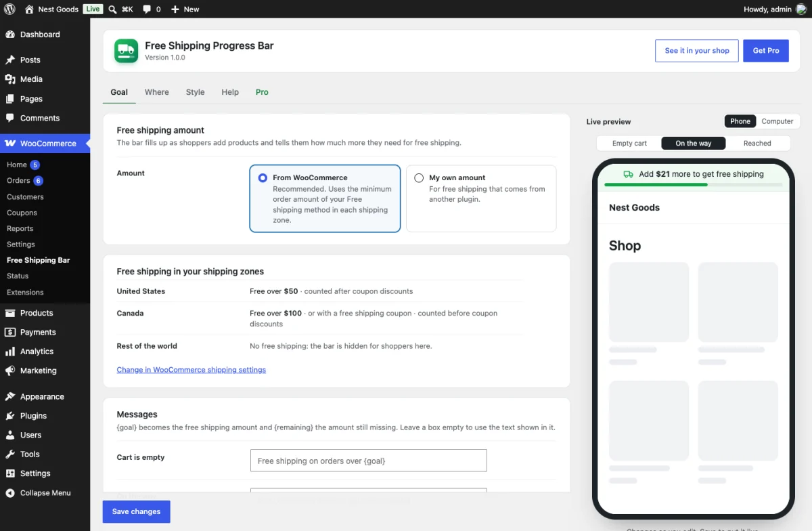The image size is (812, 531).
Task: Switch preview to Phone
Action: 740,121
